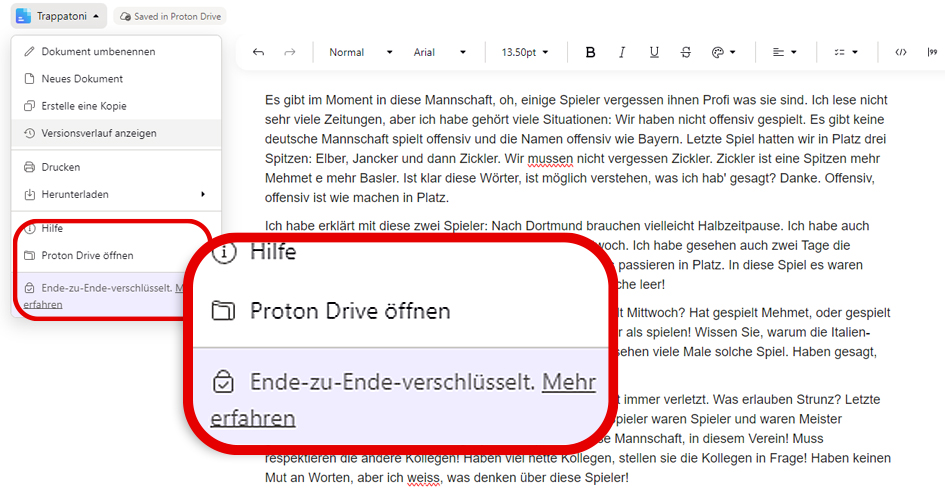The height and width of the screenshot is (496, 945).
Task: Place cursor in paragraph starting 'Es gibt im Moment'
Action: 577,149
